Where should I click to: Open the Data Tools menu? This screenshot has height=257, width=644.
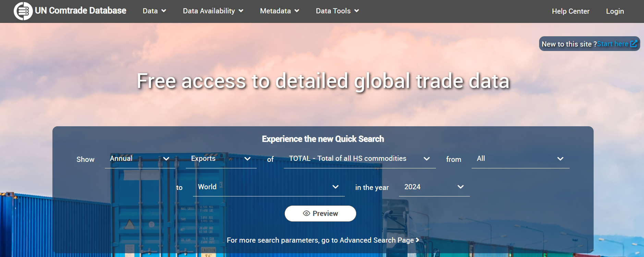coord(338,11)
